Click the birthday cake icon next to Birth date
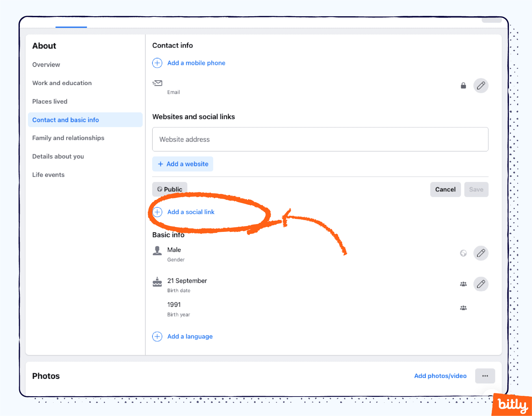 coord(157,282)
